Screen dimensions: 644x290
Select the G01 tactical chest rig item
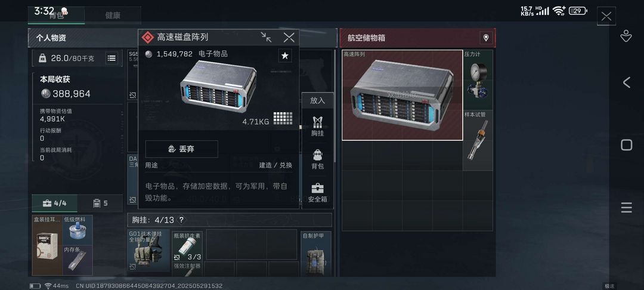(148, 251)
